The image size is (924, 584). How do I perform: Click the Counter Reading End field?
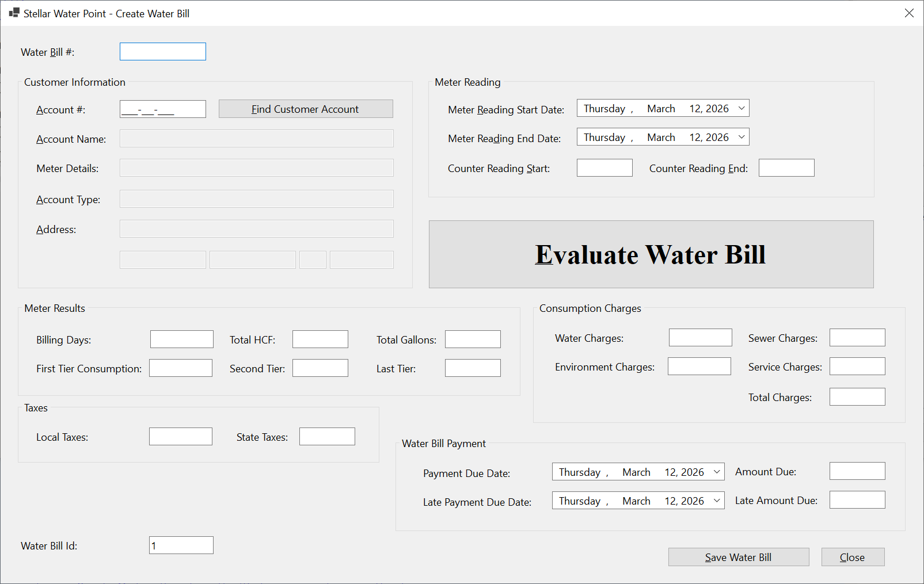(786, 168)
